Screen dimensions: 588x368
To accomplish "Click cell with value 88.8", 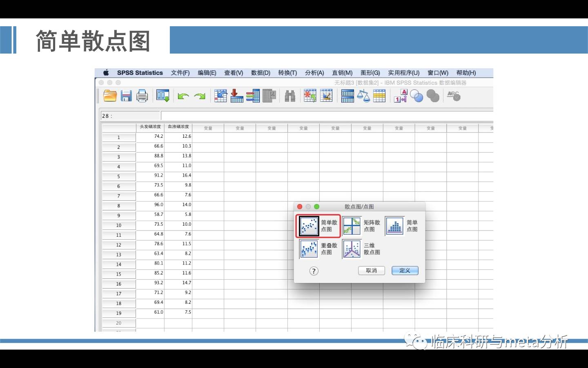I will point(150,156).
